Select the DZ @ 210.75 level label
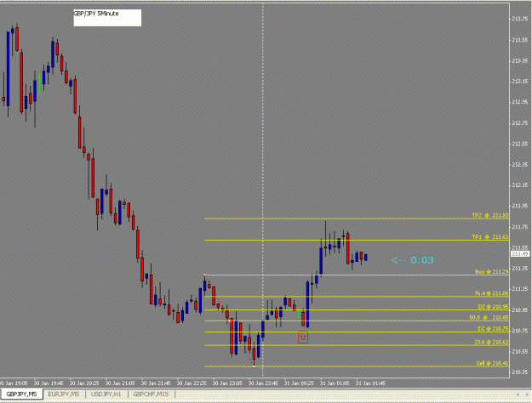 pos(493,328)
